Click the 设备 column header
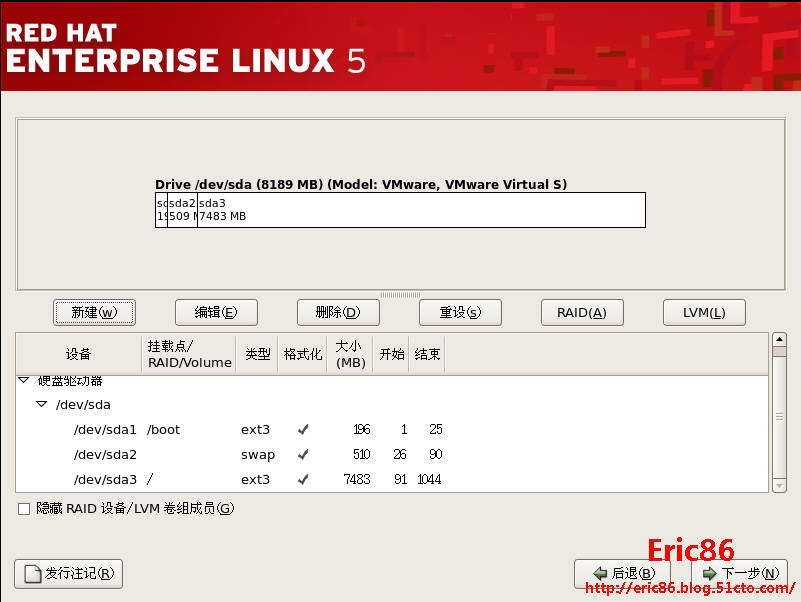 pos(79,354)
